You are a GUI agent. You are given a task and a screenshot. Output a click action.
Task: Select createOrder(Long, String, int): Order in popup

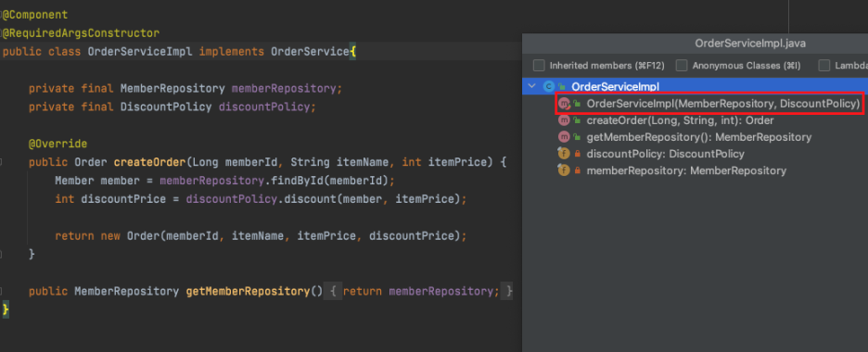click(680, 120)
